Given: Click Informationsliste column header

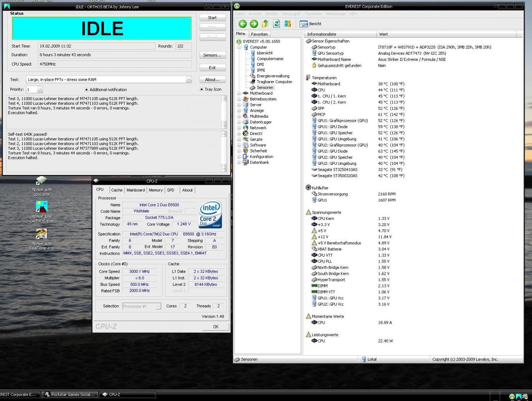Looking at the screenshot, I should (x=340, y=34).
